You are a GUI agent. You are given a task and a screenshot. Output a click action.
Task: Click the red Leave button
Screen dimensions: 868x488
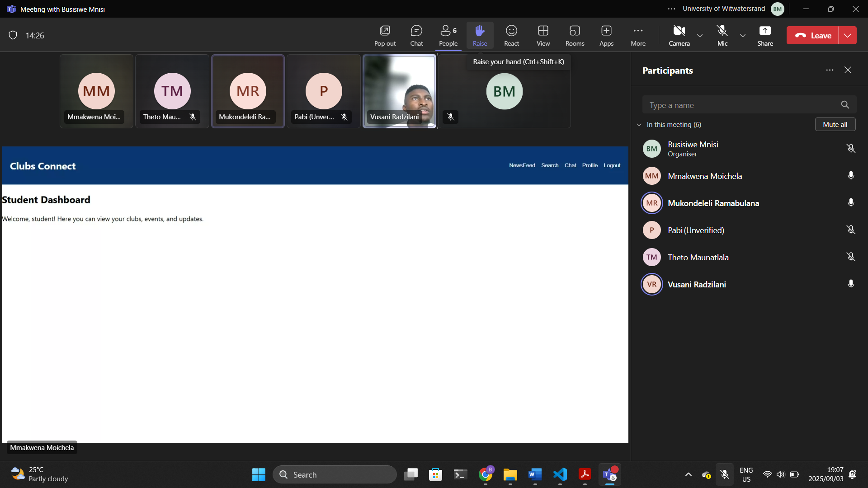point(812,35)
